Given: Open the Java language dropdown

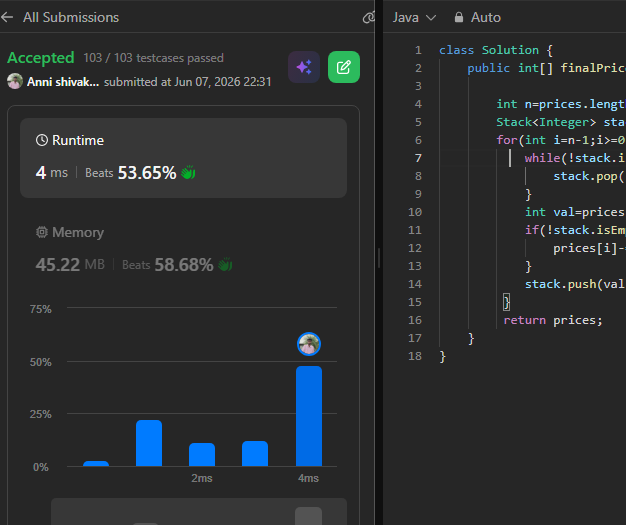Looking at the screenshot, I should pos(414,17).
